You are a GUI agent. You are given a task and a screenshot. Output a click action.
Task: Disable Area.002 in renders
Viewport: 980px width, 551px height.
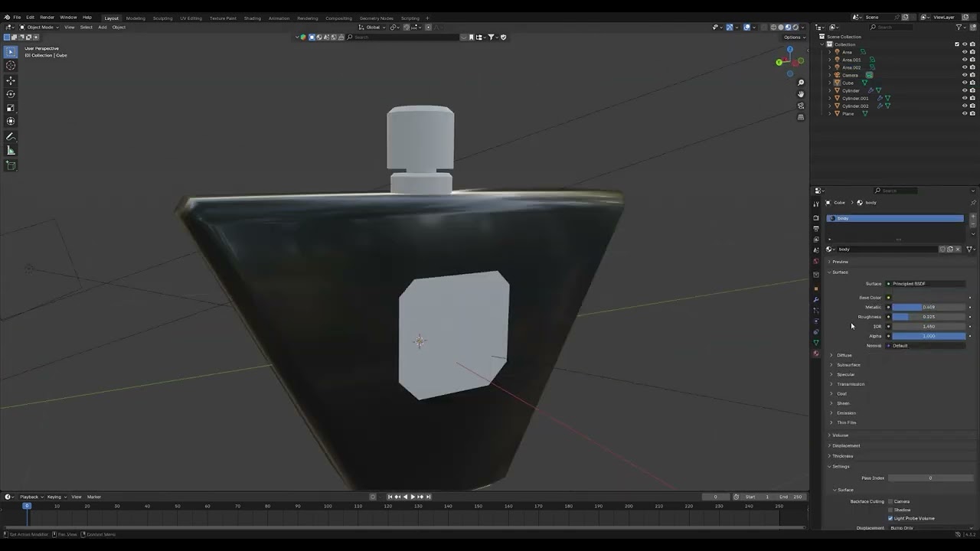973,67
